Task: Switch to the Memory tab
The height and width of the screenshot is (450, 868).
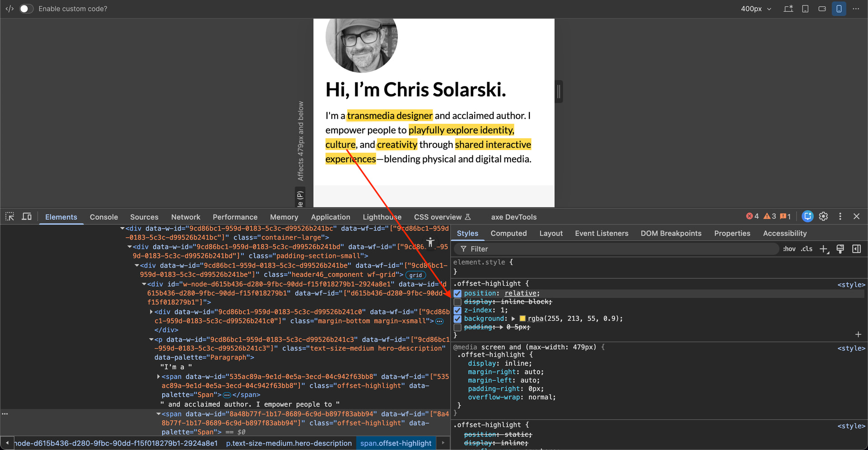Action: coord(284,217)
